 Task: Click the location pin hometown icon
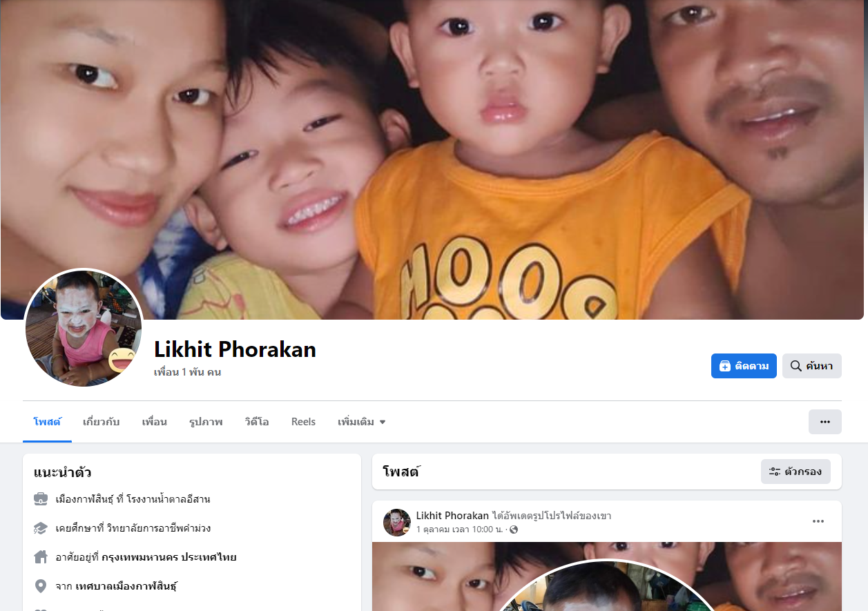(x=41, y=586)
